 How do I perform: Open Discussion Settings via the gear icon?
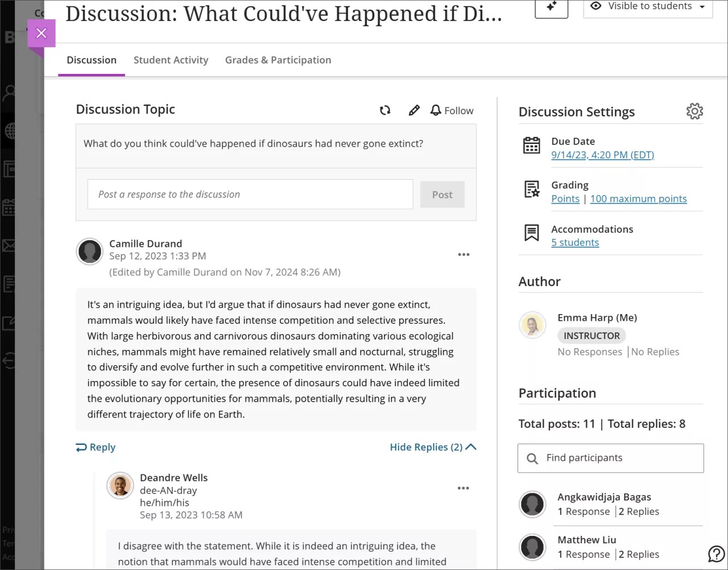point(694,111)
